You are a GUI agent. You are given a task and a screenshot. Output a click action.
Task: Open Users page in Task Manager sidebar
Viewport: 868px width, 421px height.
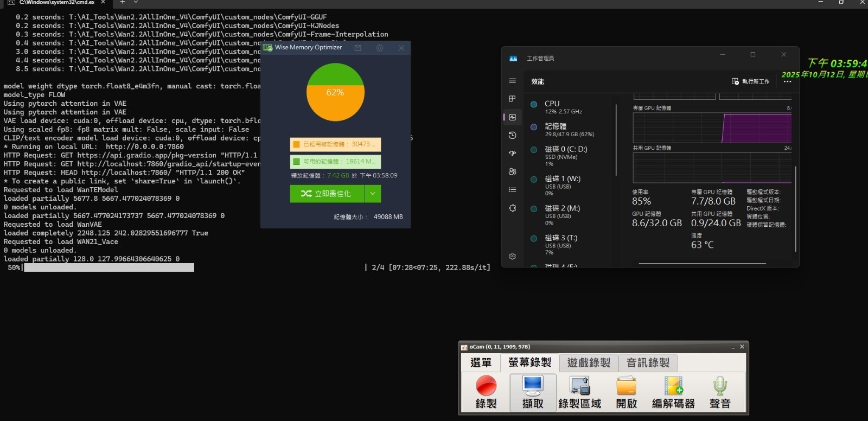[512, 171]
